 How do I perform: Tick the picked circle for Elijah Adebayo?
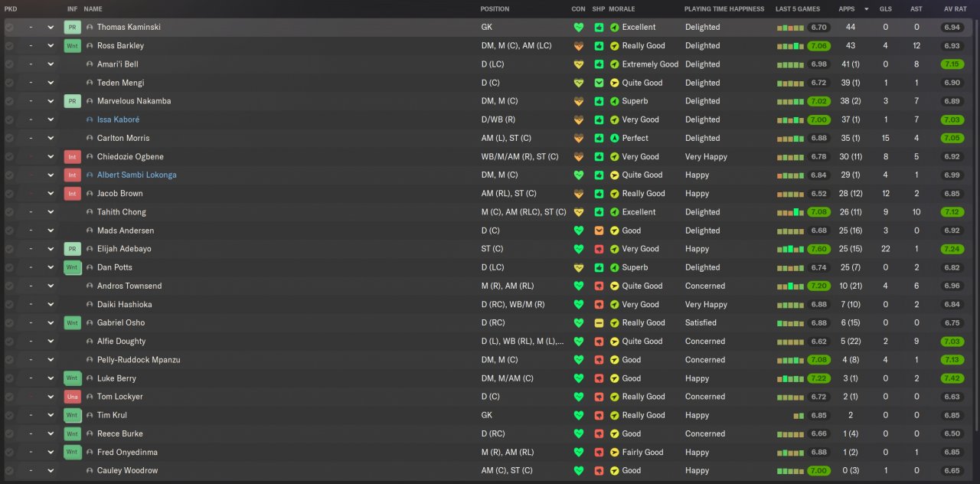[x=9, y=249]
